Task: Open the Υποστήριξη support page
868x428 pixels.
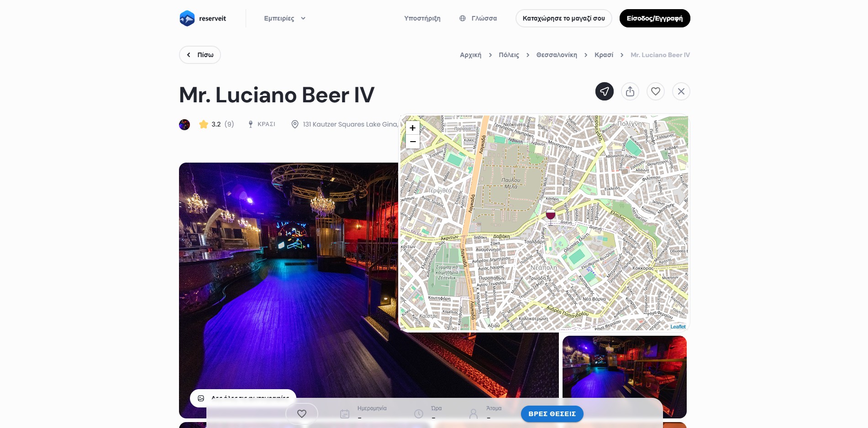Action: [x=422, y=18]
